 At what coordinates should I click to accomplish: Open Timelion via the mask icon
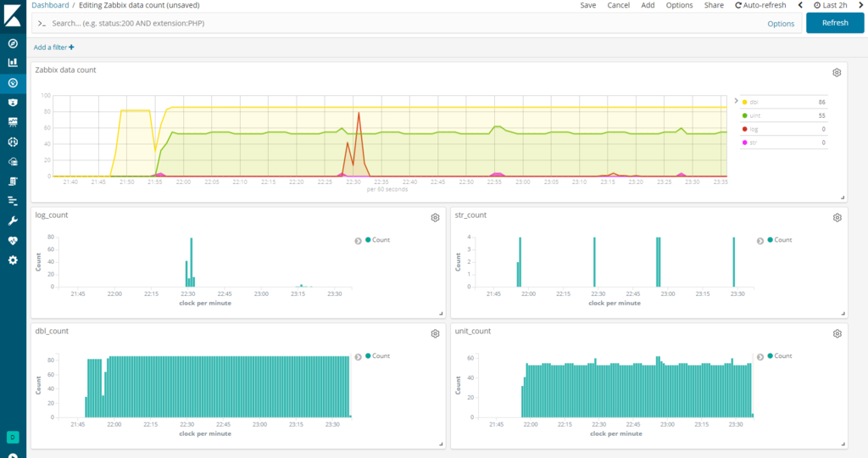(x=13, y=103)
